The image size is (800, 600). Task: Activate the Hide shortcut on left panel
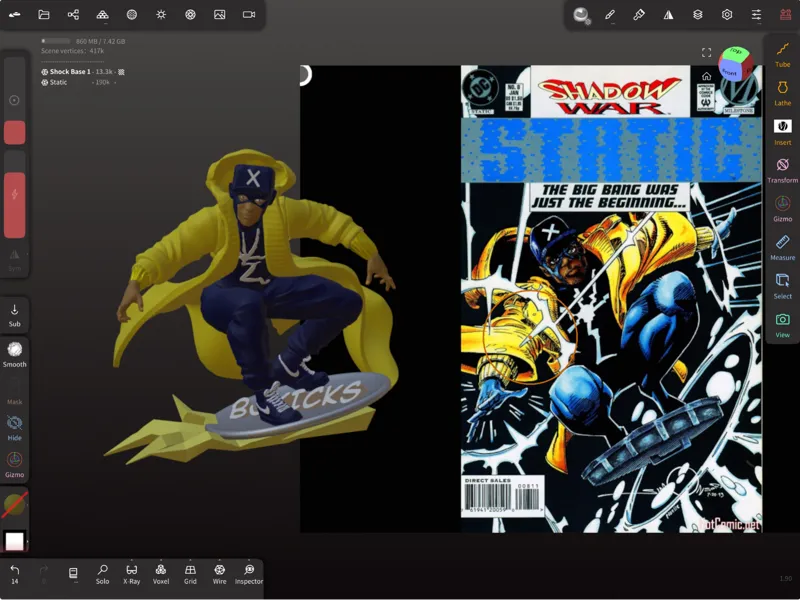(14, 428)
